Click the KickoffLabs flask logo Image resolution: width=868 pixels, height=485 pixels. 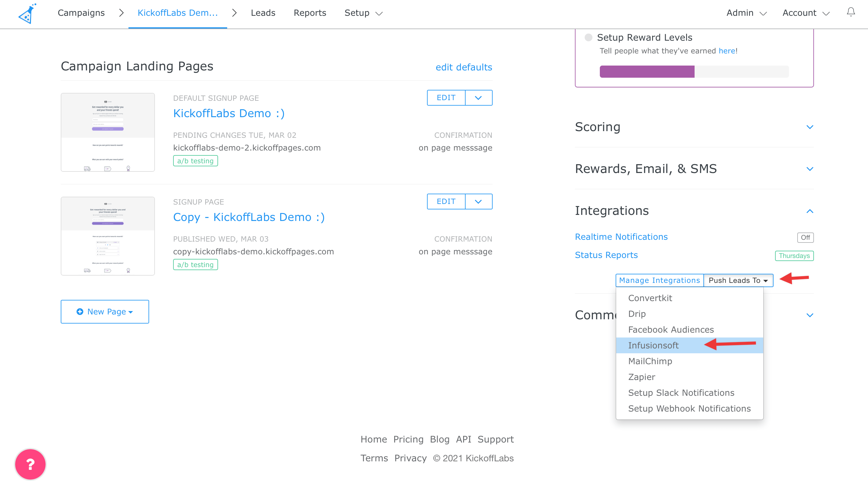27,14
